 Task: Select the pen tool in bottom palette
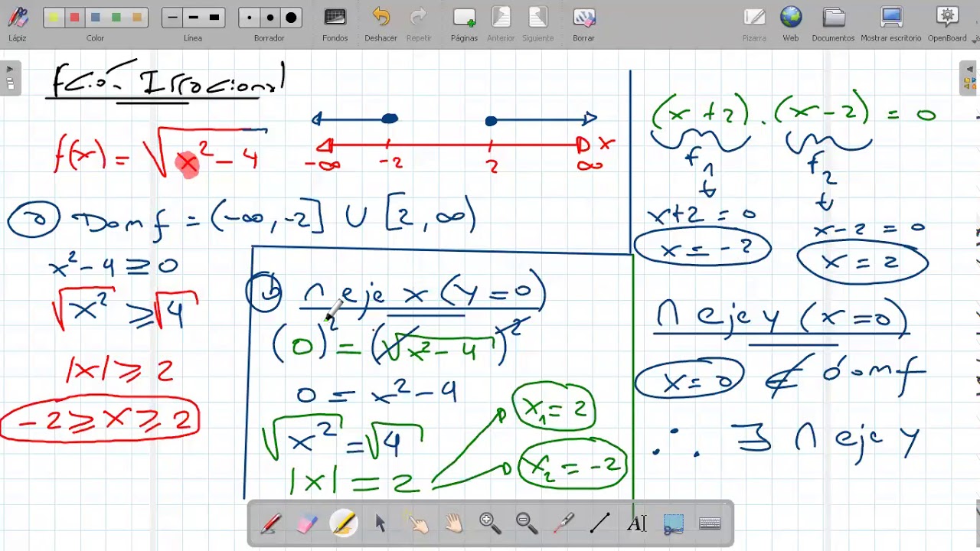tap(270, 523)
